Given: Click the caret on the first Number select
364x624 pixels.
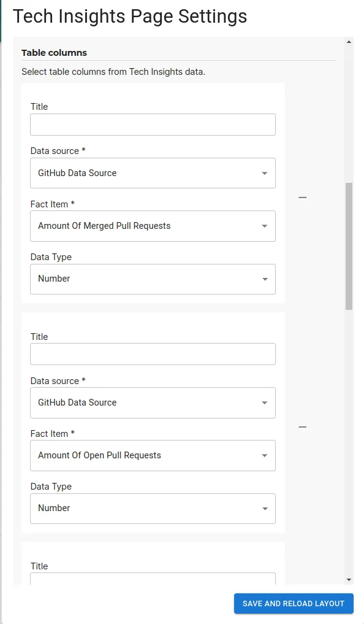Looking at the screenshot, I should click(265, 279).
